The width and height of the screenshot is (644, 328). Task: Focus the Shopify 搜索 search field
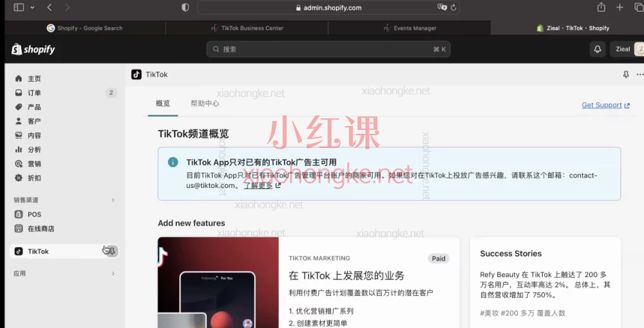click(x=328, y=49)
